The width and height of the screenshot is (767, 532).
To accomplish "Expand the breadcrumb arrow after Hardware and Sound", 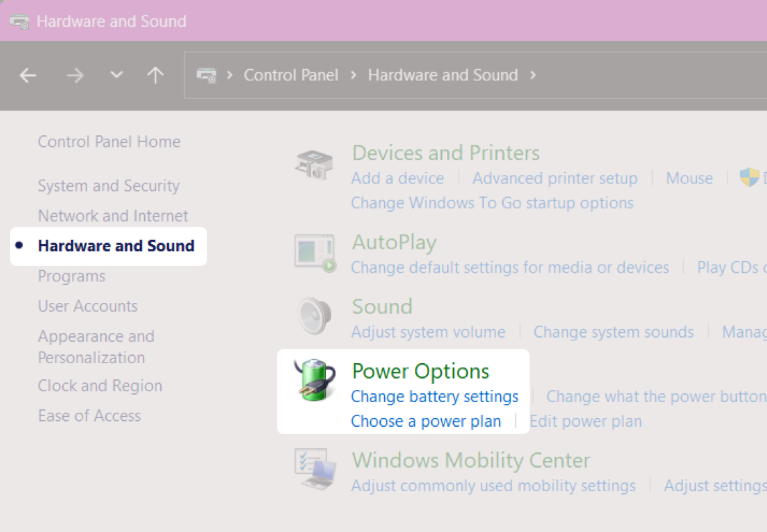I will coord(533,76).
